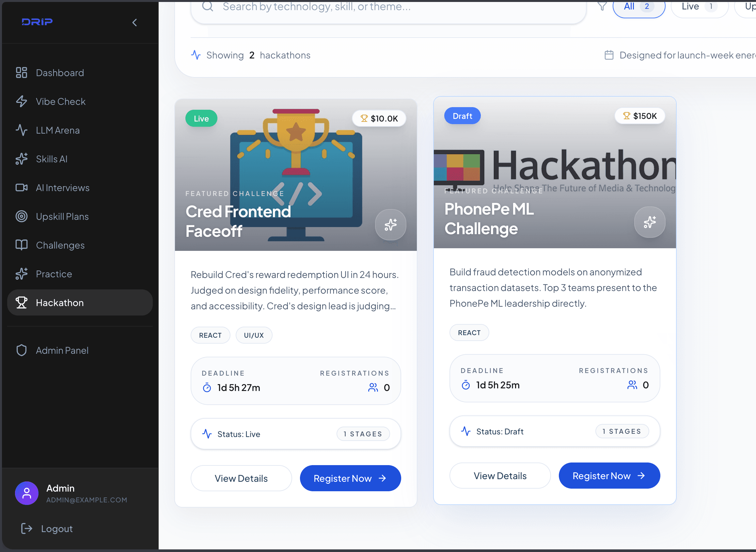The height and width of the screenshot is (552, 756).
Task: Click the Logout arrow icon
Action: tap(26, 528)
